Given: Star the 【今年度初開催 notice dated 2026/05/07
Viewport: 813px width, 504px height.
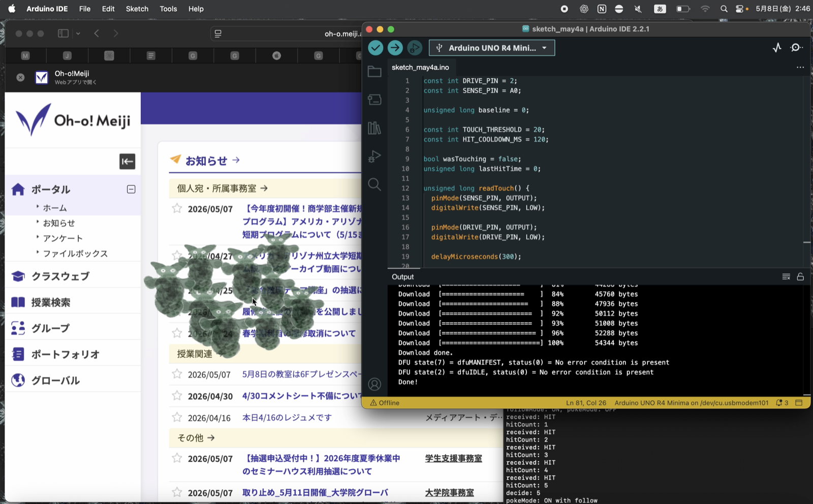Looking at the screenshot, I should (177, 208).
